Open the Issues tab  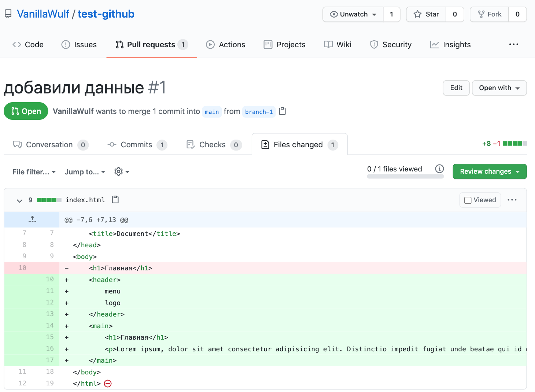coord(79,45)
